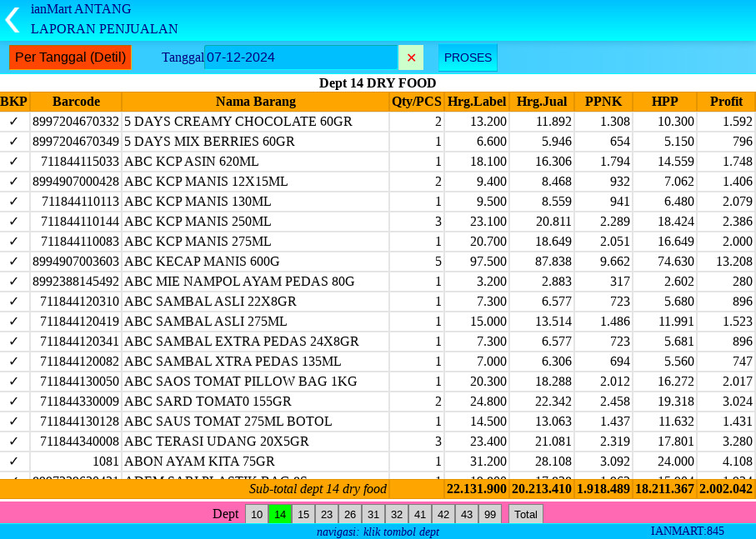Go to Dept 23 tab
The image size is (756, 539).
[327, 515]
